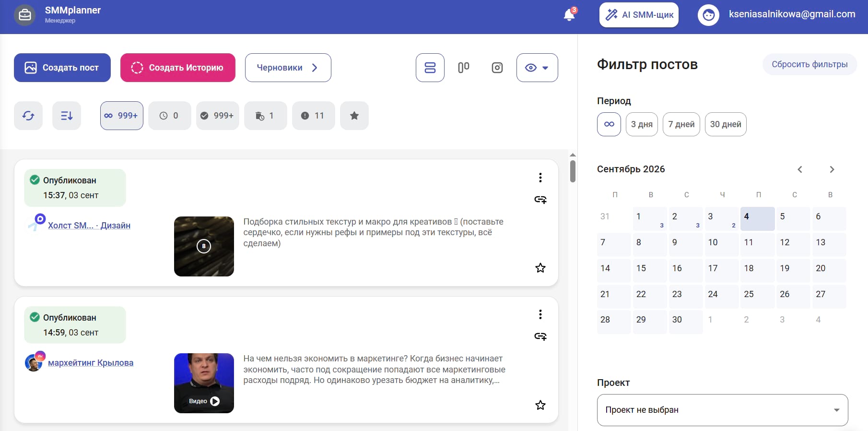Open Instagram grid preview icon
Screen dimensions: 868x431
(x=497, y=68)
